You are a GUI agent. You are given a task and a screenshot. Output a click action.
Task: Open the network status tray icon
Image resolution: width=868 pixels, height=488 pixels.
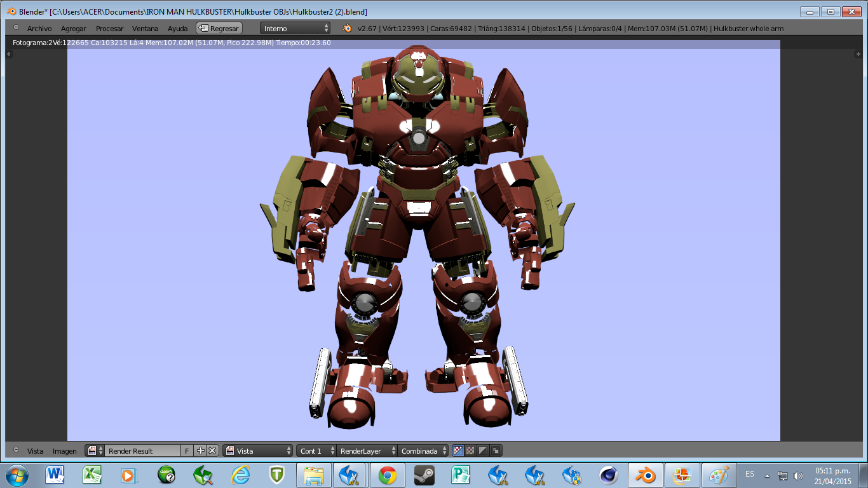point(783,475)
